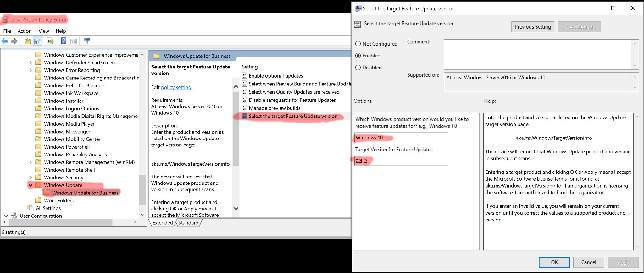Click Cancel in the policy dialog
644x273 pixels.
(x=588, y=262)
